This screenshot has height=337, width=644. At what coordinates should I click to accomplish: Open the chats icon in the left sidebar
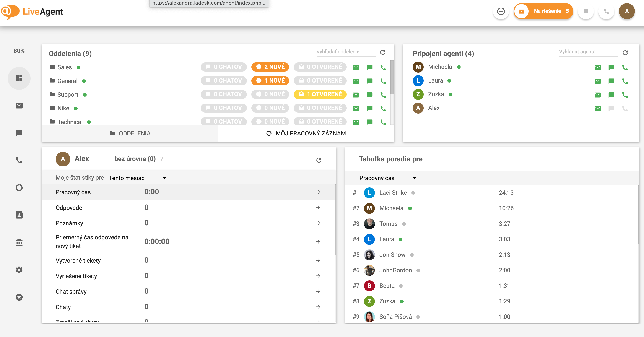pyautogui.click(x=19, y=133)
